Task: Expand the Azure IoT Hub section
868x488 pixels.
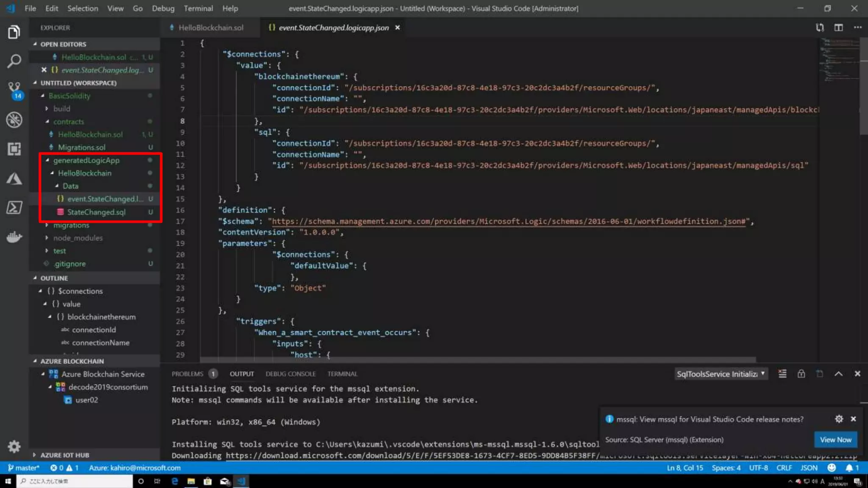Action: [x=64, y=455]
